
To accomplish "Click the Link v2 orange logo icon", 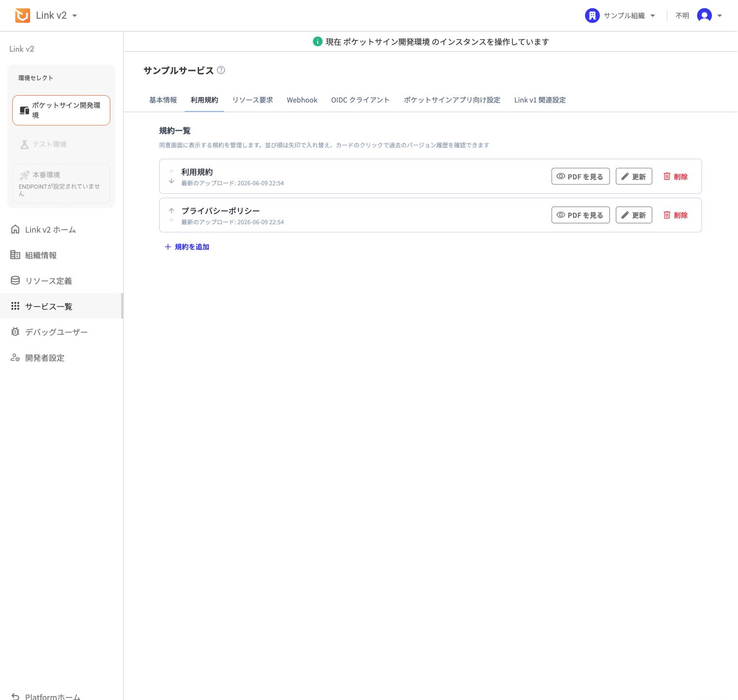I will tap(22, 15).
